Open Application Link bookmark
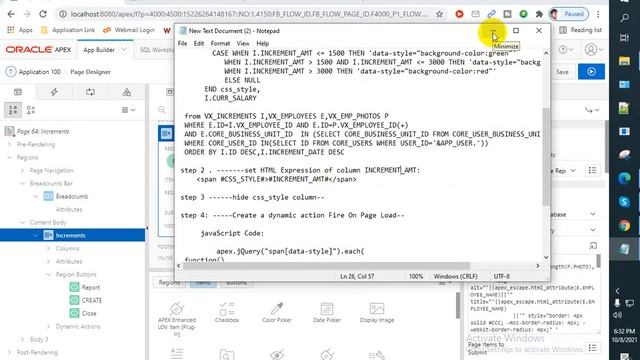This screenshot has width=640, height=360. click(x=68, y=30)
